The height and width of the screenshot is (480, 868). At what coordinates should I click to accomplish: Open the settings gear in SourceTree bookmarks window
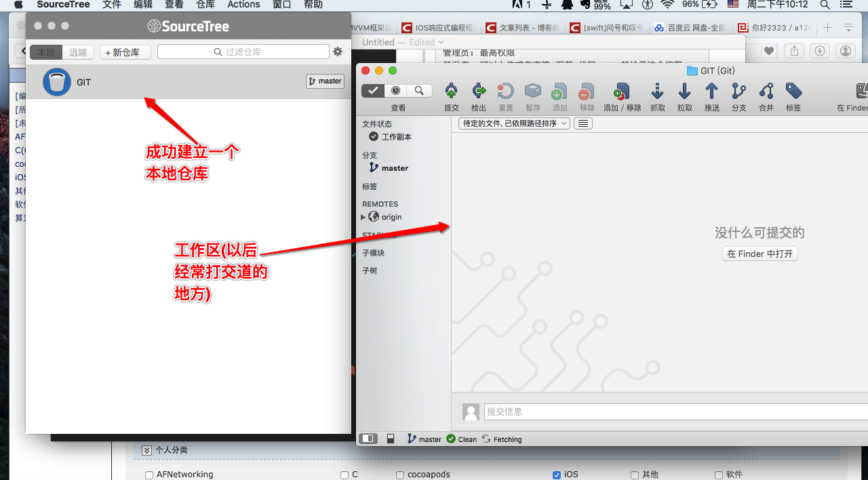point(338,52)
